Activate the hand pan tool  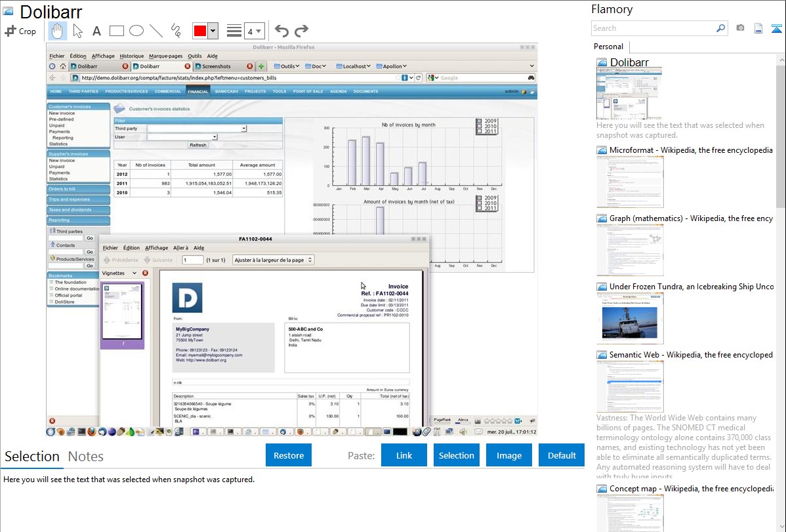[57, 31]
